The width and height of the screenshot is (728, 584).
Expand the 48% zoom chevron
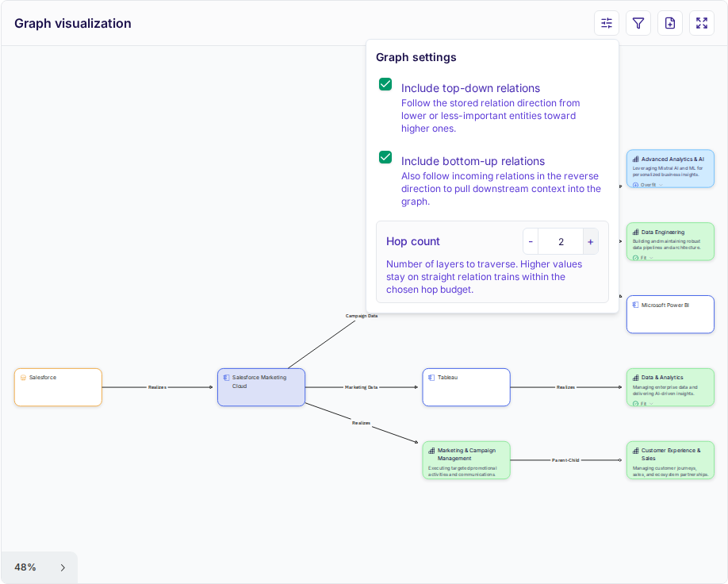tap(63, 568)
